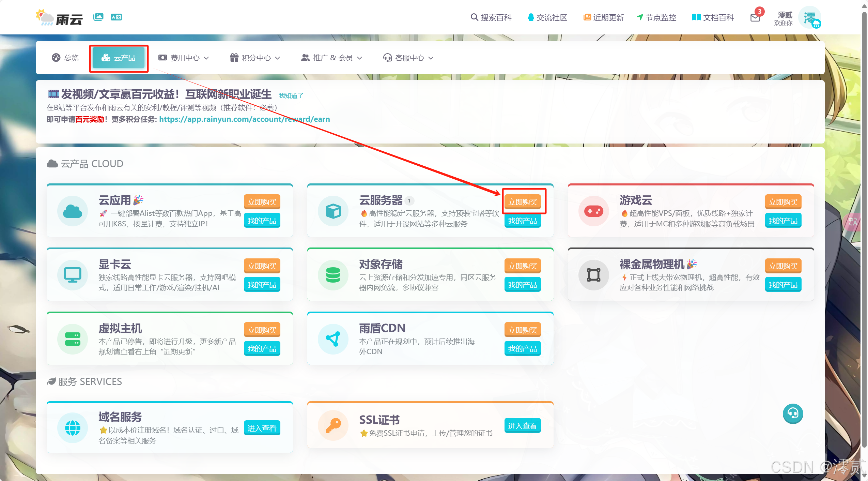The image size is (868, 481).
Task: Open the mail envelope with 3 notifications
Action: (756, 18)
